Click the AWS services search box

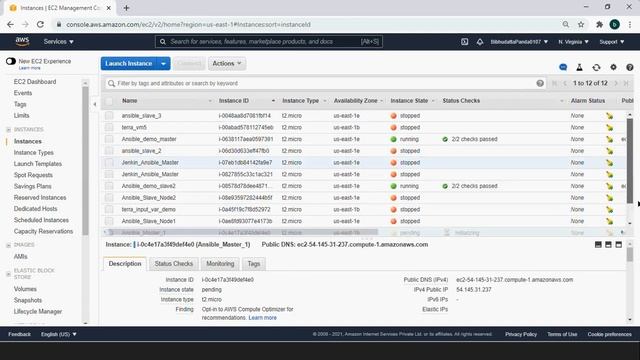pos(269,42)
